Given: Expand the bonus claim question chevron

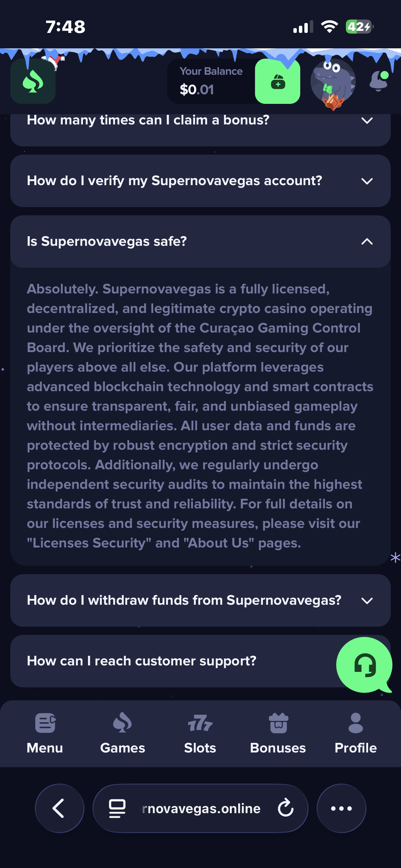Looking at the screenshot, I should point(367,121).
